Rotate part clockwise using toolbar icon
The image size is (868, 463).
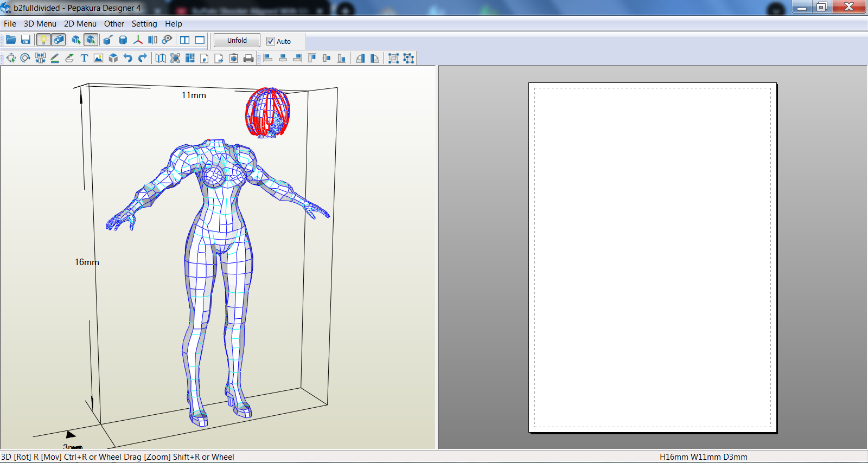[x=375, y=58]
